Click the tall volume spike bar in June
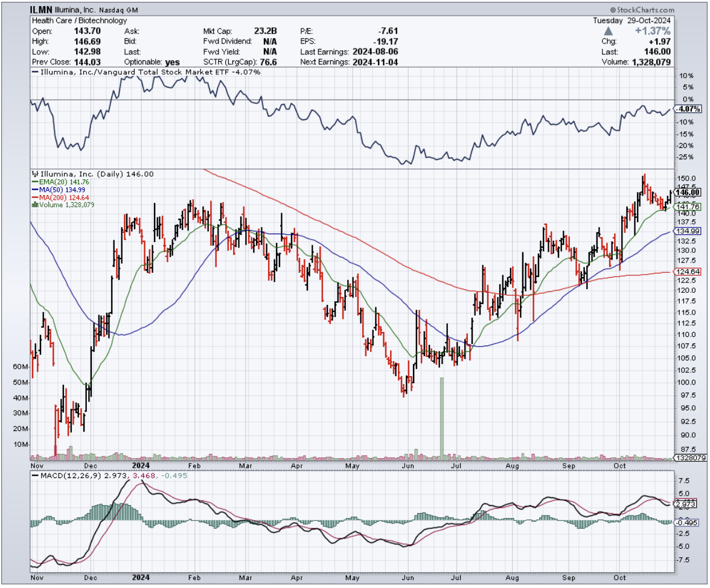The image size is (710, 588). tap(442, 417)
